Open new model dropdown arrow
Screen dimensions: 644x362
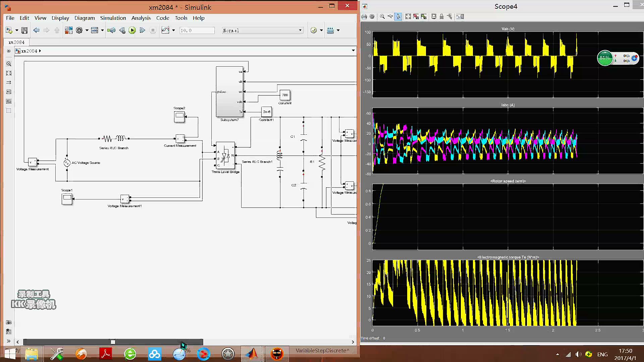pyautogui.click(x=17, y=31)
